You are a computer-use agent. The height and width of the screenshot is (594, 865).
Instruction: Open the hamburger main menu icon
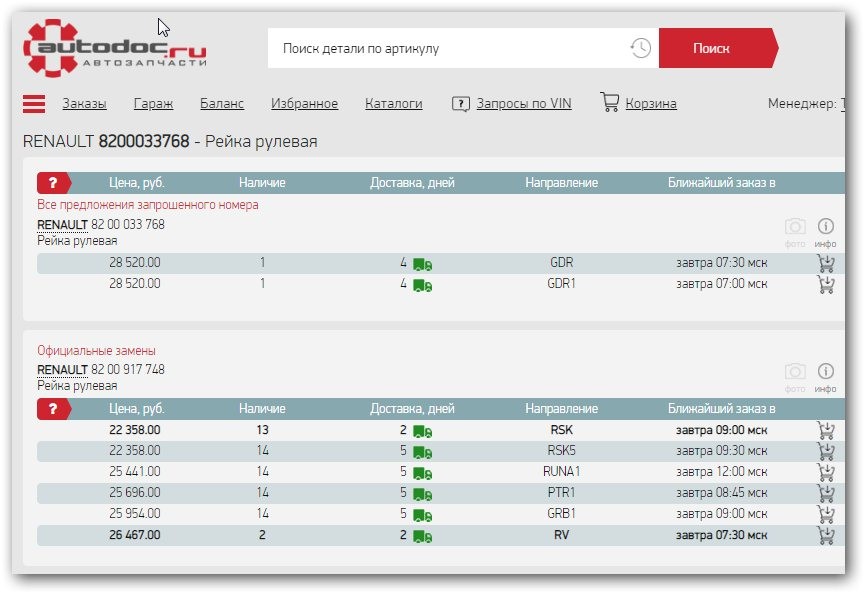tap(34, 104)
